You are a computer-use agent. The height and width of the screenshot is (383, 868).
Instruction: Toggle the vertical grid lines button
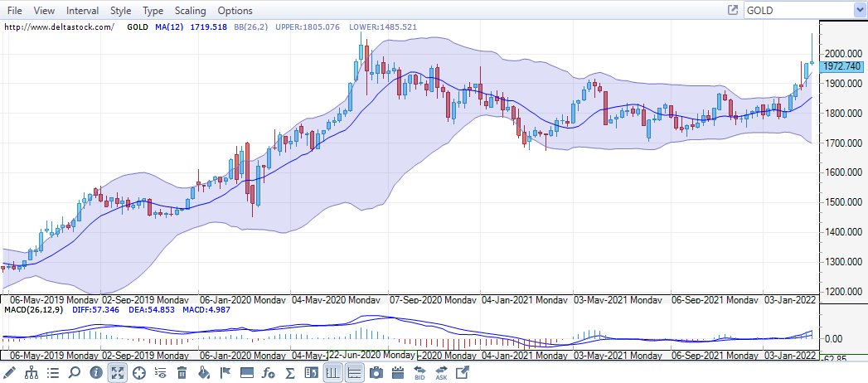pyautogui.click(x=332, y=372)
